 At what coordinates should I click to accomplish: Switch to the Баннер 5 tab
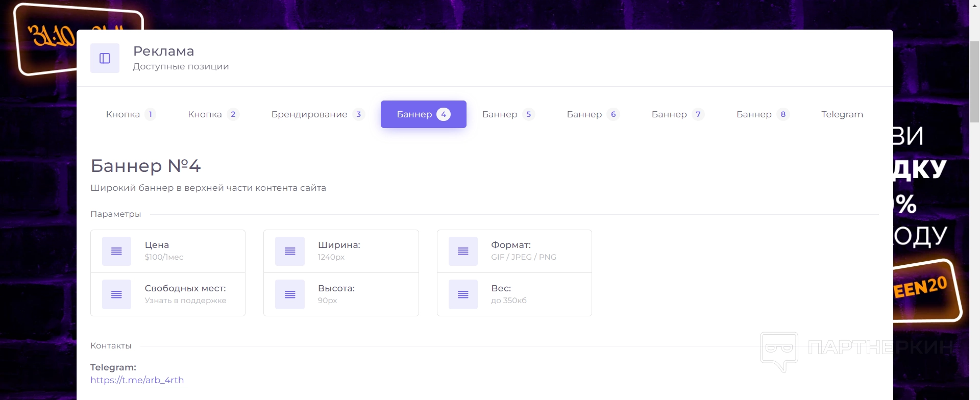(508, 114)
